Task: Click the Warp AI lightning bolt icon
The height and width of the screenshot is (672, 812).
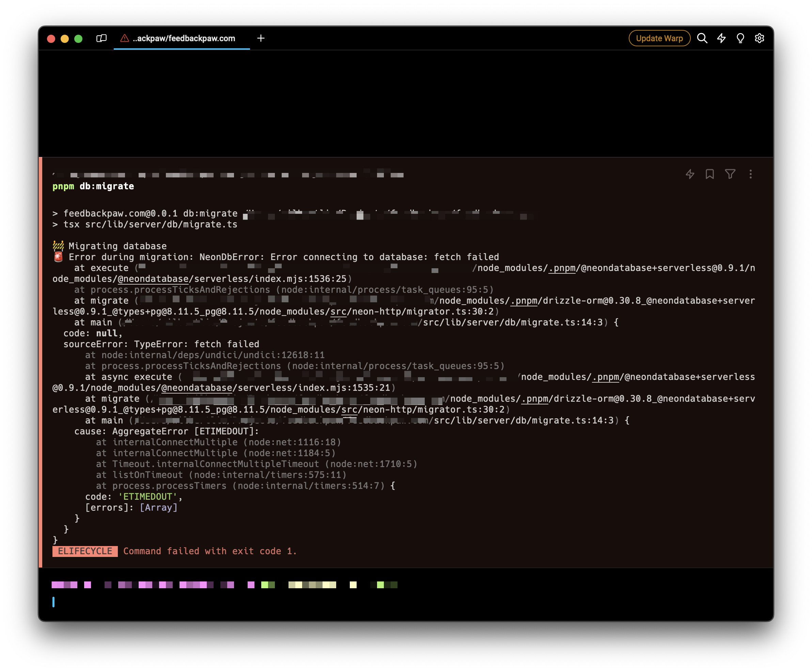Action: (x=721, y=38)
